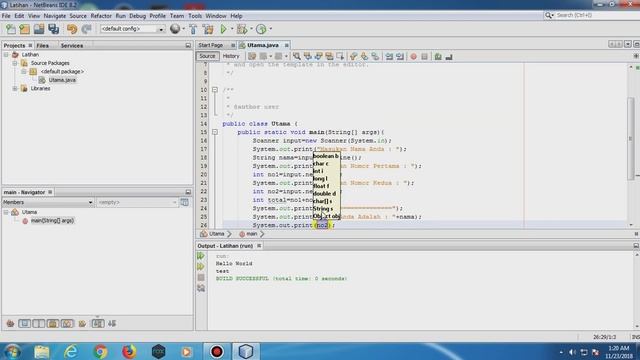Click the Shift Line Left icon

pos(389,56)
